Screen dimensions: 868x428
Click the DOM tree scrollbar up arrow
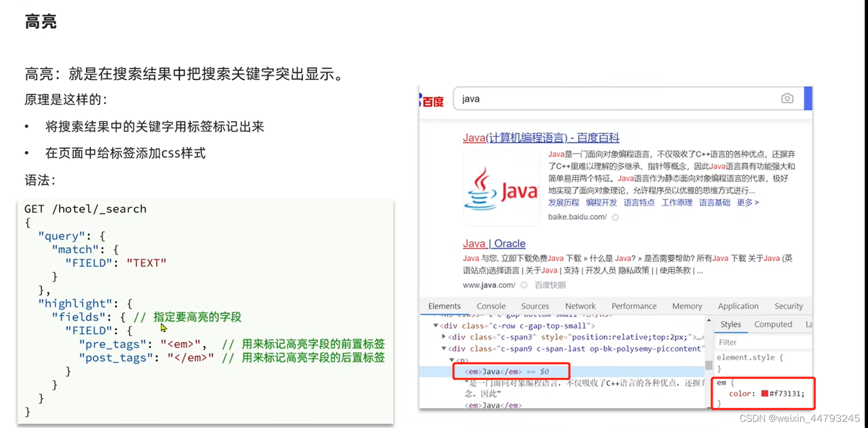[708, 320]
